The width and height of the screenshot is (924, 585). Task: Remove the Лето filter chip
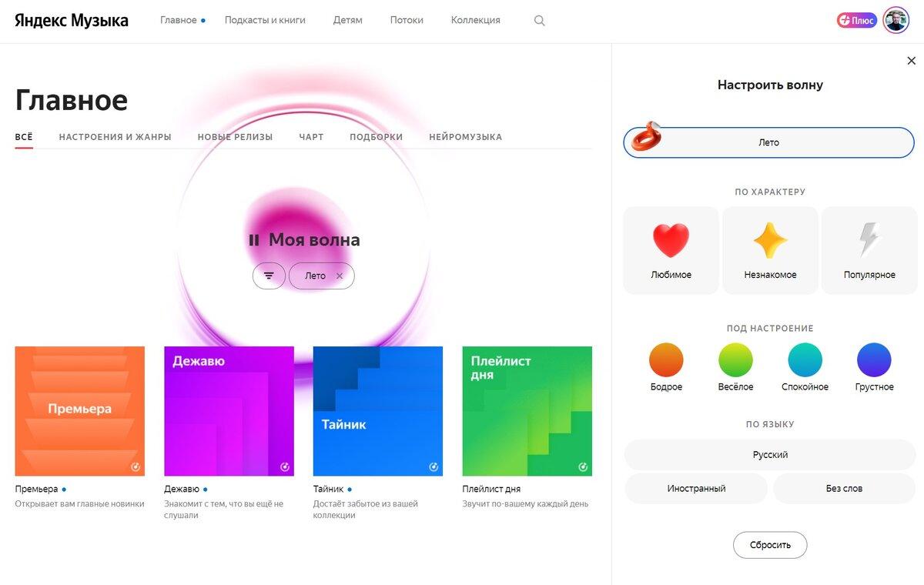click(340, 276)
